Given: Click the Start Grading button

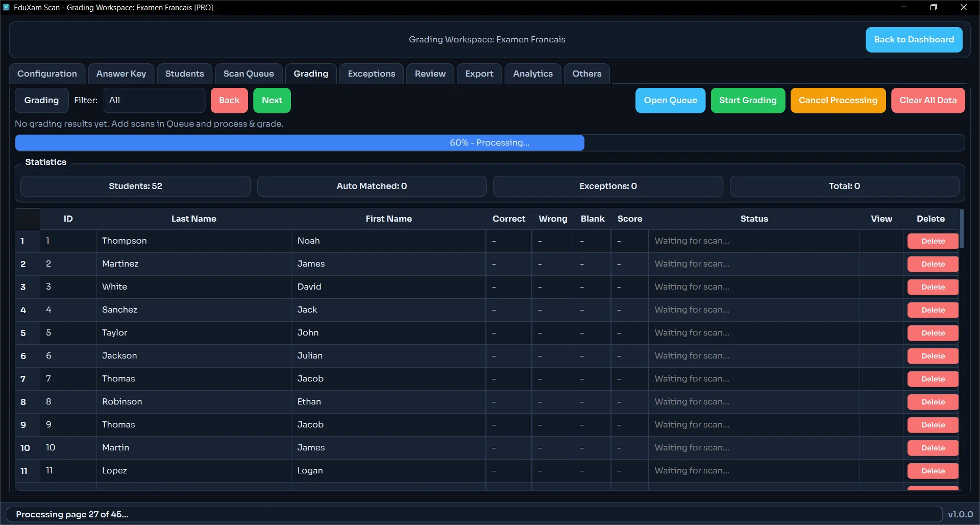Looking at the screenshot, I should 747,100.
